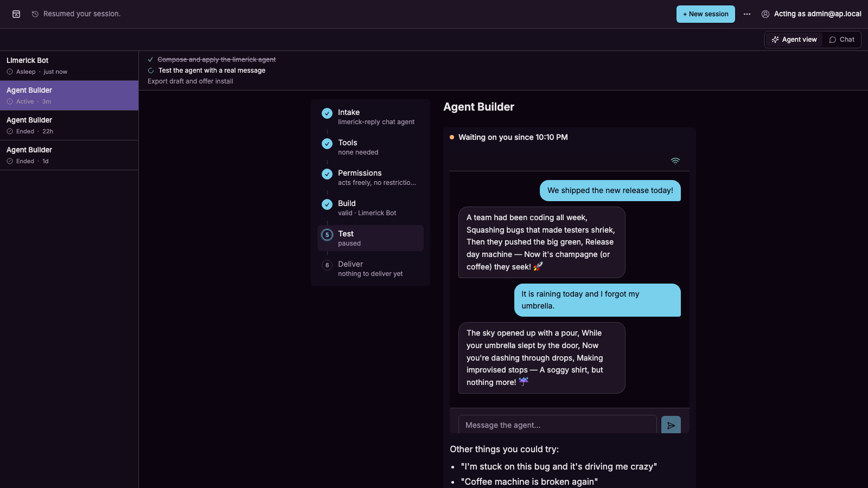Select the Active Agent Builder session

point(69,95)
